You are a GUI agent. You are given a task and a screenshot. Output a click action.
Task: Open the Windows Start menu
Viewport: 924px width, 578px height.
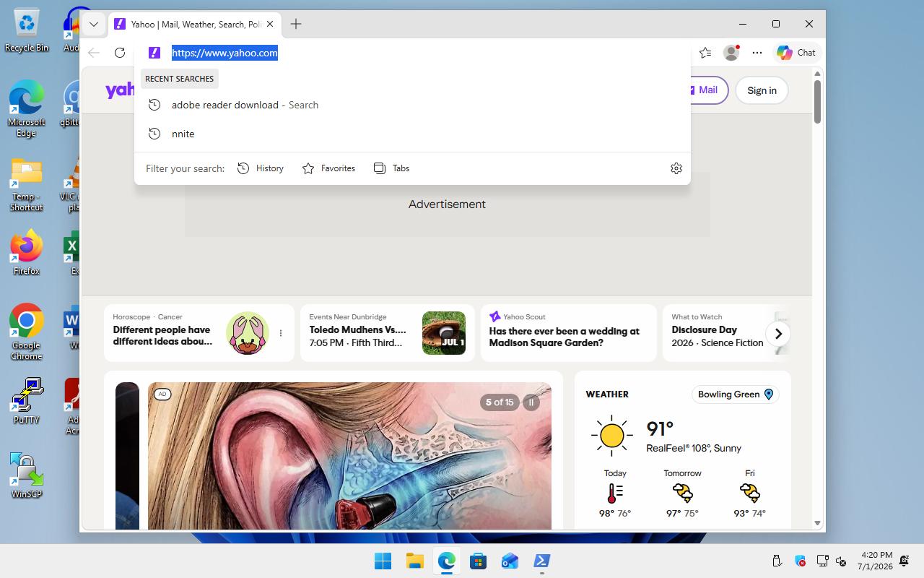[x=383, y=561]
